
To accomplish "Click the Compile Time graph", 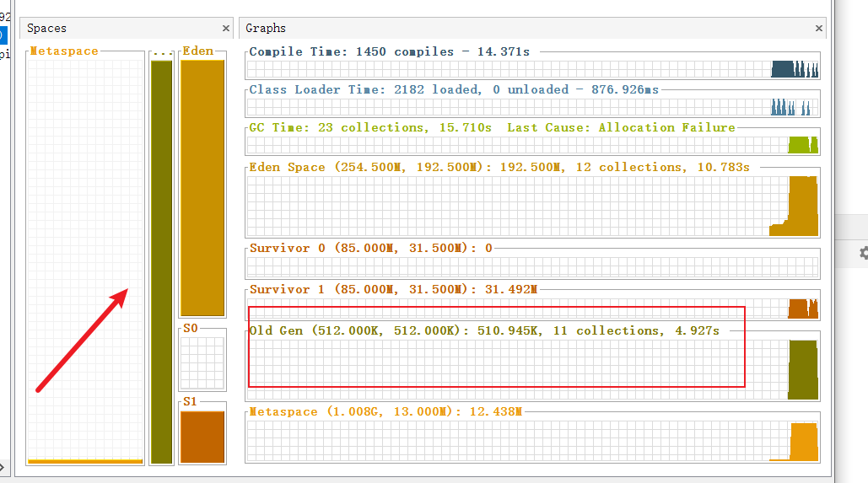I will pyautogui.click(x=531, y=68).
